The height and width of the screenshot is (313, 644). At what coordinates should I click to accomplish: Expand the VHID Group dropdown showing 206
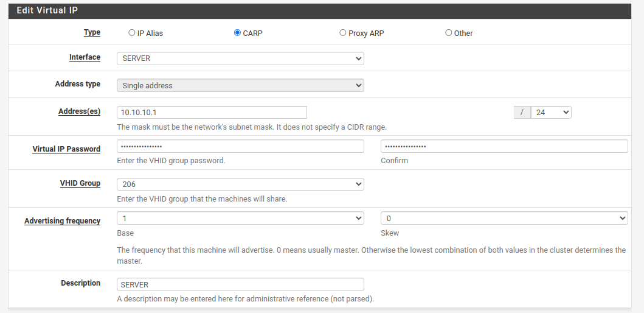point(240,185)
